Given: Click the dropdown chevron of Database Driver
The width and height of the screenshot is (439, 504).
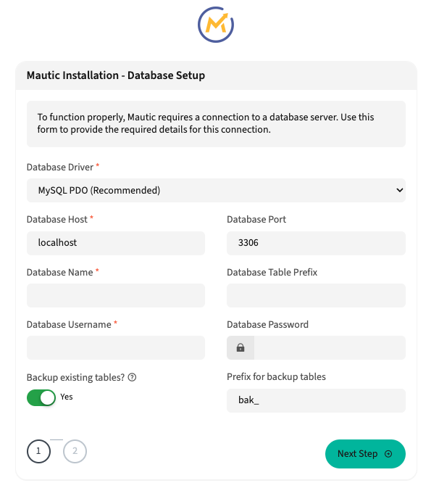Looking at the screenshot, I should point(398,191).
